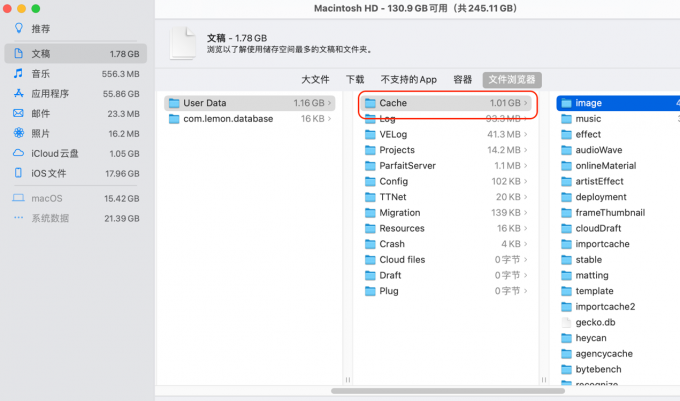Expand com.lemon.database chevron arrow
The image size is (680, 401).
330,118
